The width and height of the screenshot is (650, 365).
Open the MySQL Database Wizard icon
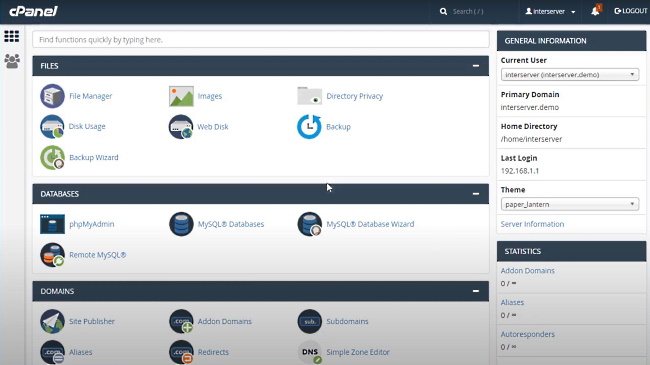tap(310, 224)
